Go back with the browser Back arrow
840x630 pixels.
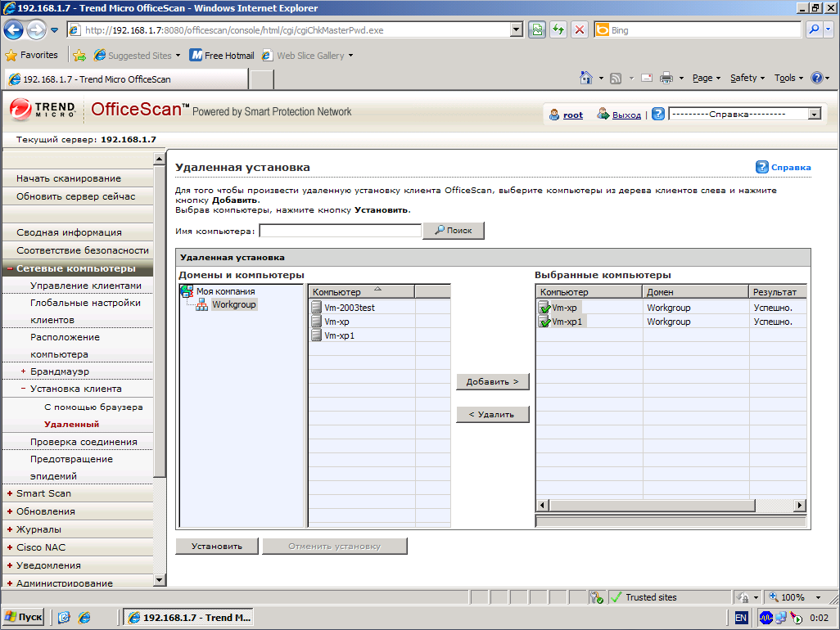(x=13, y=30)
